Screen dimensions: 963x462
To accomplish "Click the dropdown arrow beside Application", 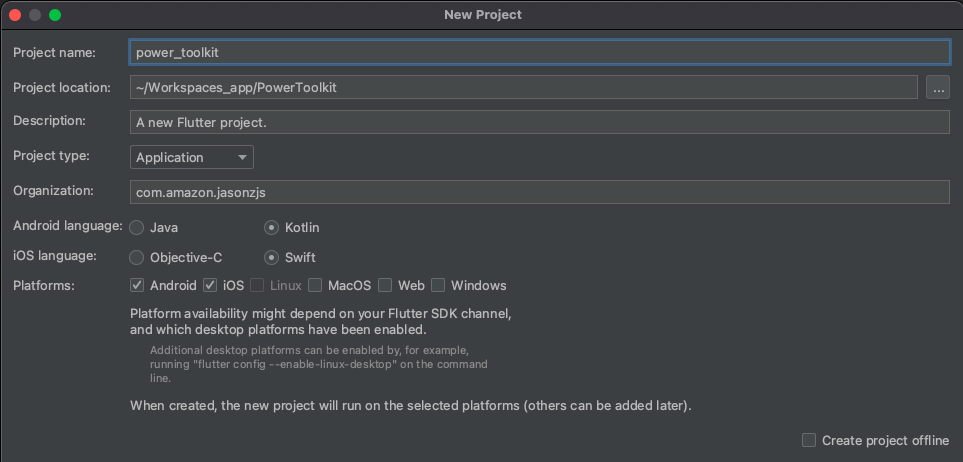I will [242, 157].
